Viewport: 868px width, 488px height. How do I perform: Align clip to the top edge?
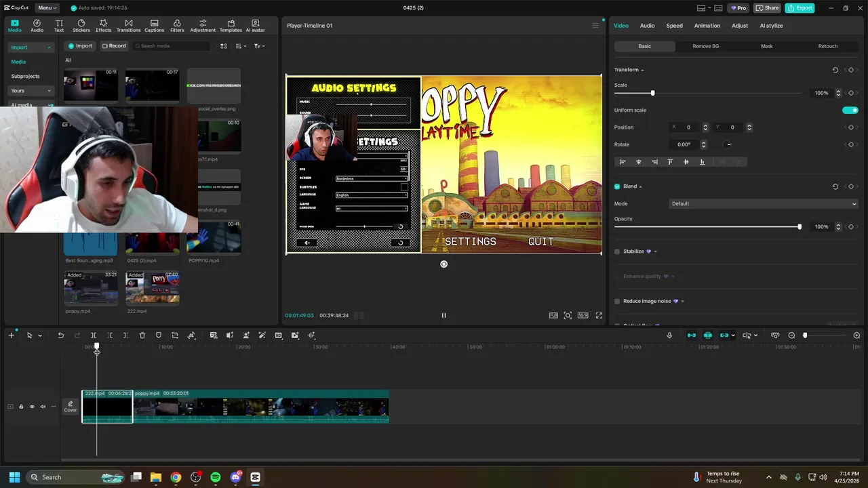pos(670,162)
